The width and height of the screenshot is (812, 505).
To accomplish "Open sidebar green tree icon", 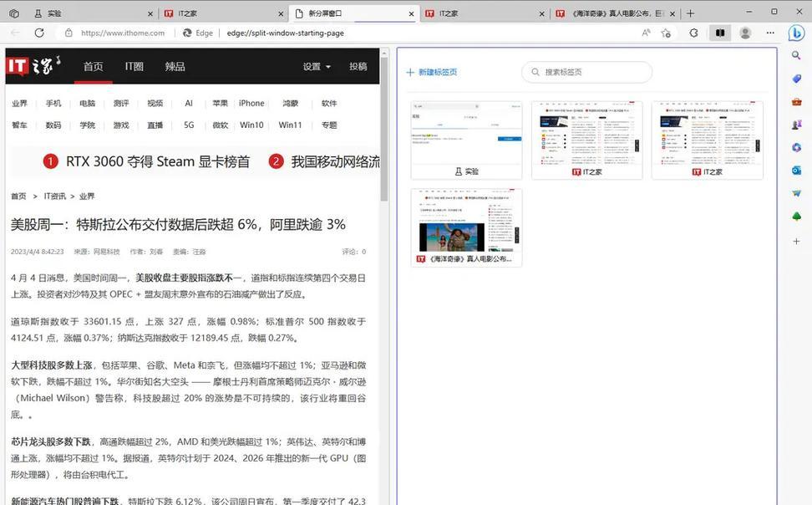I will pos(796,217).
